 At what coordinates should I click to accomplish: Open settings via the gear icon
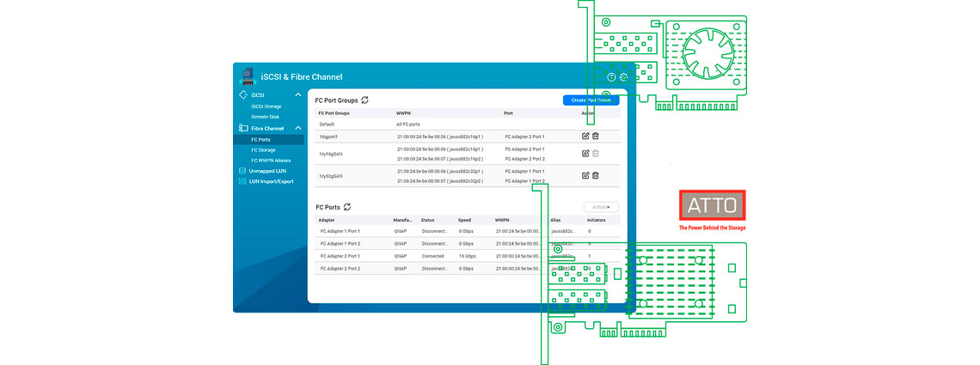click(624, 77)
